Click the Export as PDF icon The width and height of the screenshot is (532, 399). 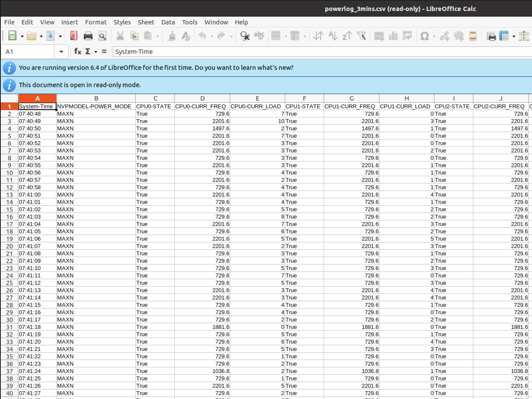pos(73,36)
